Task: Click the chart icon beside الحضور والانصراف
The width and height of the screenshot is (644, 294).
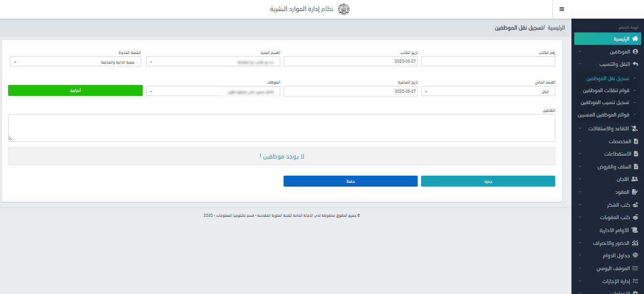Action: [635, 243]
